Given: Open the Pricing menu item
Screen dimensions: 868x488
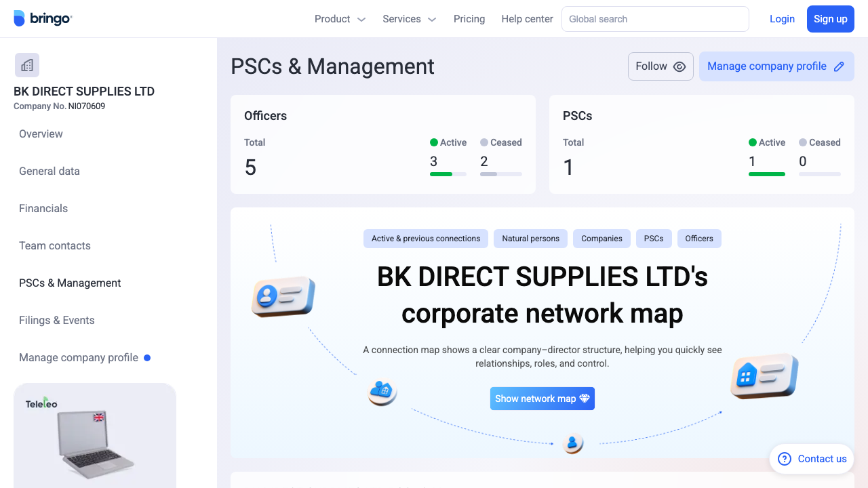Looking at the screenshot, I should pyautogui.click(x=469, y=19).
